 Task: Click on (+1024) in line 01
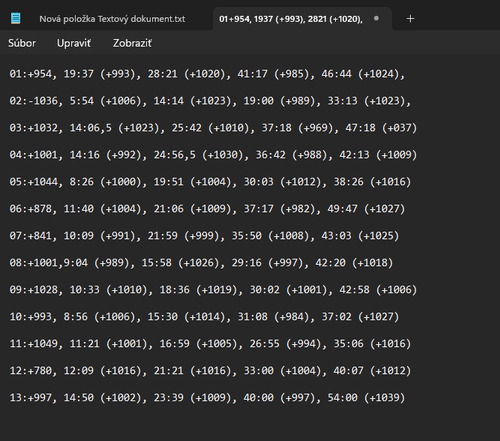pos(379,74)
